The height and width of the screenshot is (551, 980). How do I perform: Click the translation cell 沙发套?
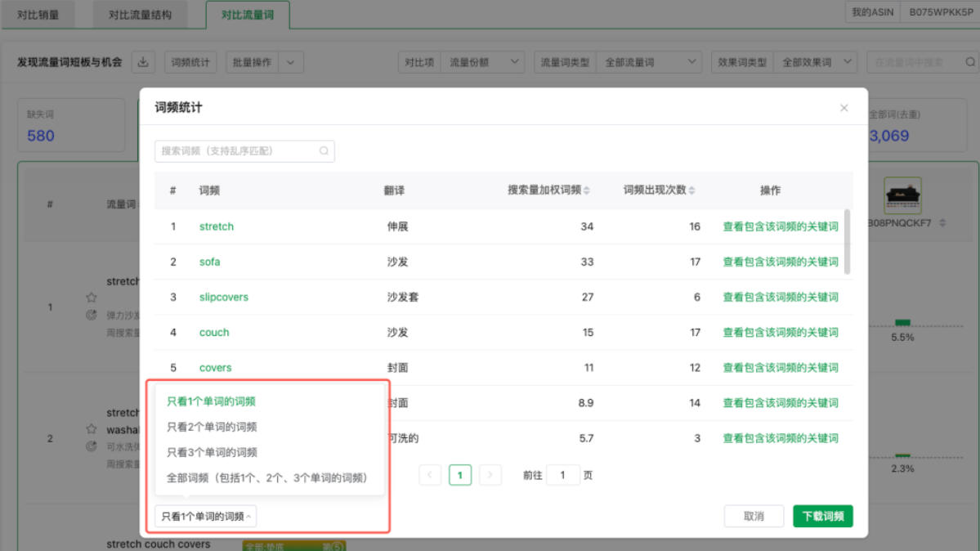tap(402, 297)
